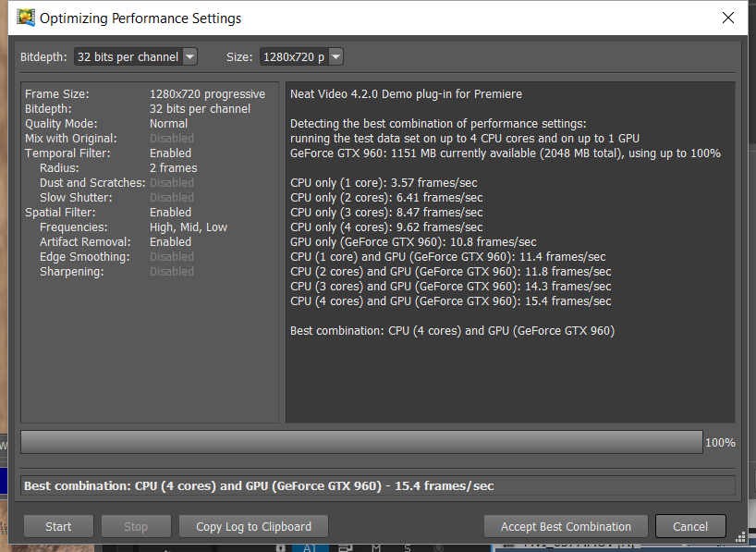Click the "Slow Shutter:" label
The height and width of the screenshot is (552, 756).
pyautogui.click(x=76, y=198)
